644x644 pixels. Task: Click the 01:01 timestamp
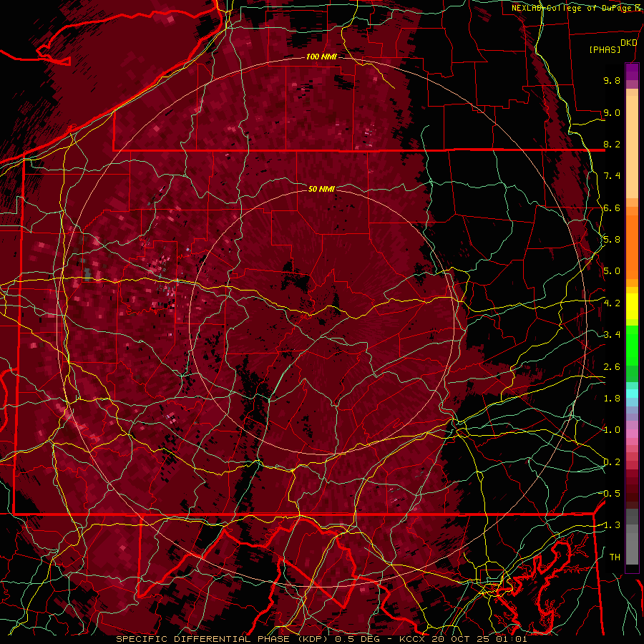click(x=512, y=639)
